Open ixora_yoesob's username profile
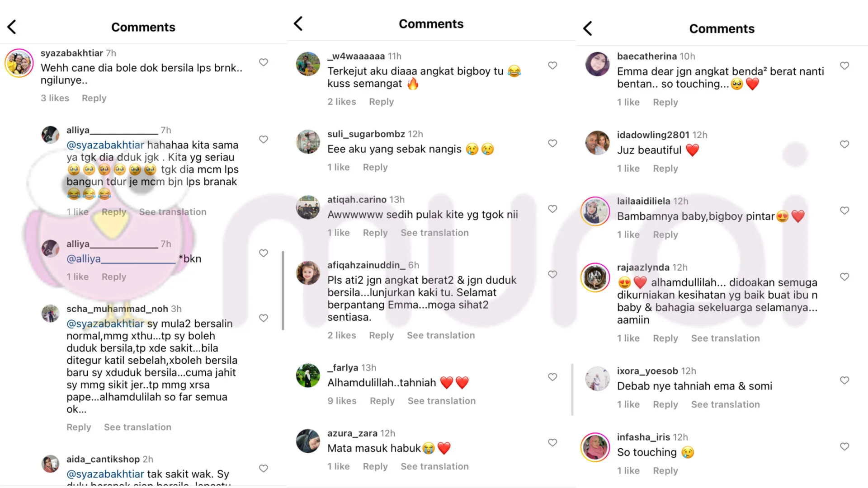The width and height of the screenshot is (868, 488). (x=647, y=371)
